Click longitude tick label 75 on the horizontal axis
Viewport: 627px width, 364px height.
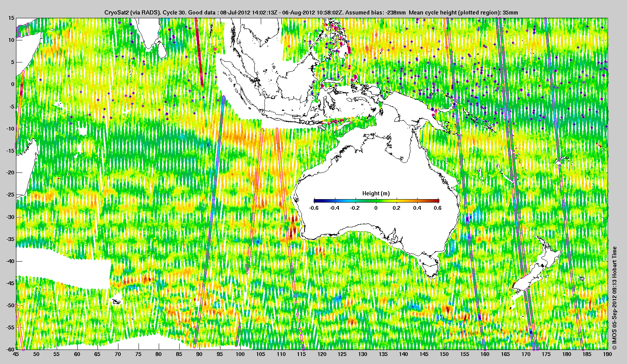point(138,354)
